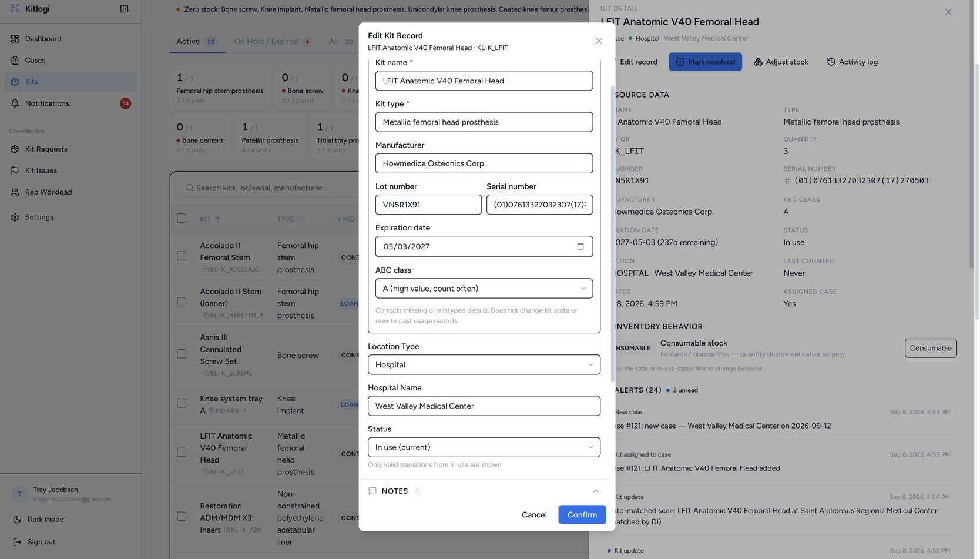Check the LFIT Anatomic V40 row checkbox

[182, 453]
